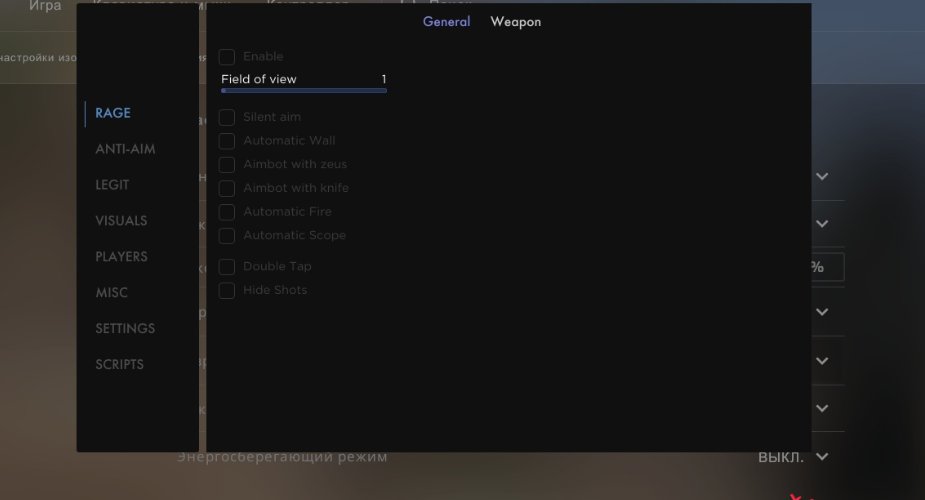925x500 pixels.
Task: Click the percent field in background settings
Action: 827,267
